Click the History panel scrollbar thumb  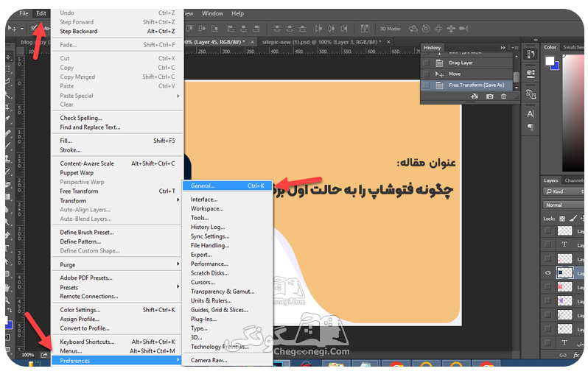(x=517, y=77)
